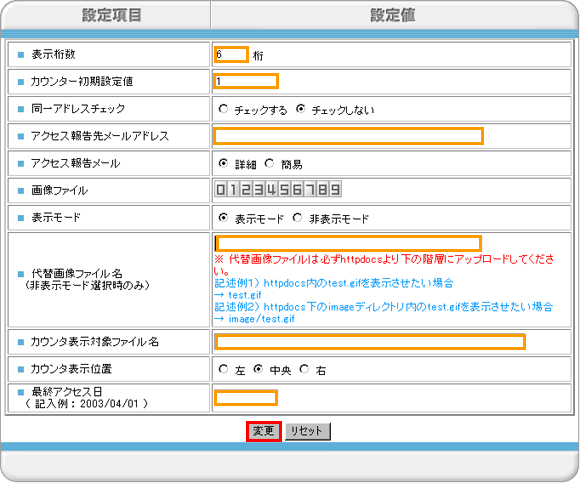Choose 詳細 for access report mail

[223, 163]
